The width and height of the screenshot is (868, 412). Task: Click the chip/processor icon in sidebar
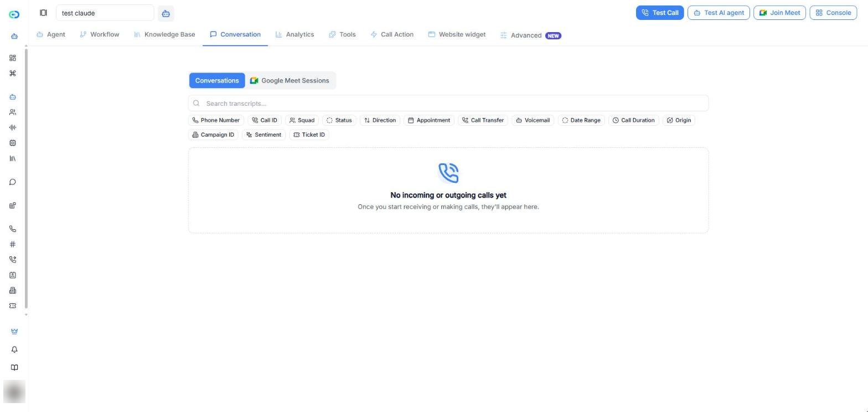click(x=13, y=143)
